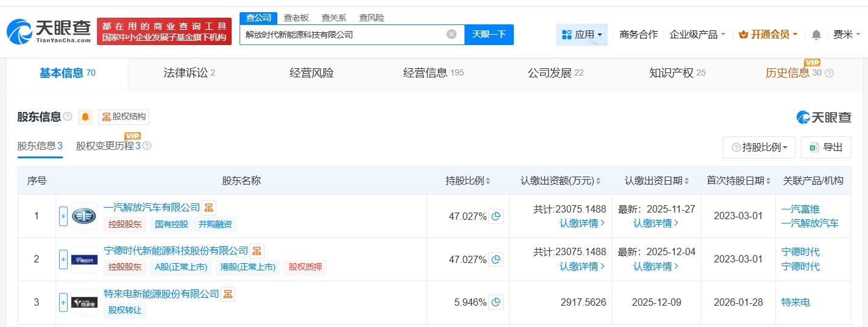Clear the search box with X icon

pyautogui.click(x=452, y=35)
